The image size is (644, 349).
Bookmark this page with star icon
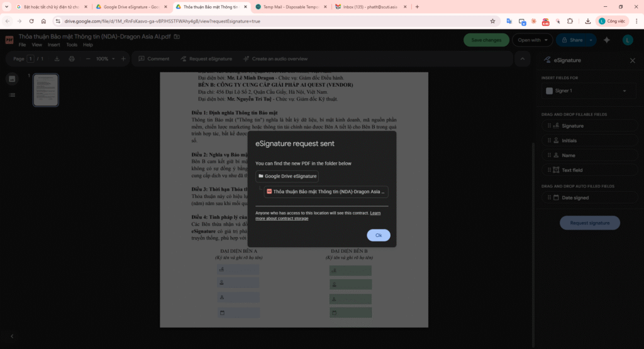coord(492,21)
